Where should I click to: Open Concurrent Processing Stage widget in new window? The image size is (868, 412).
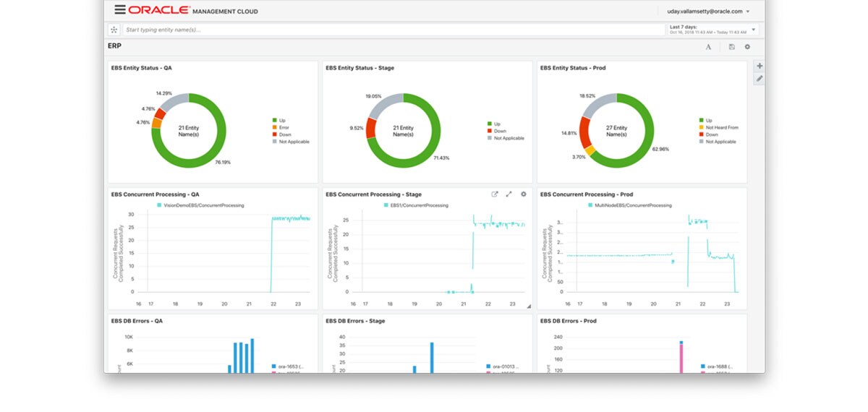pyautogui.click(x=495, y=194)
